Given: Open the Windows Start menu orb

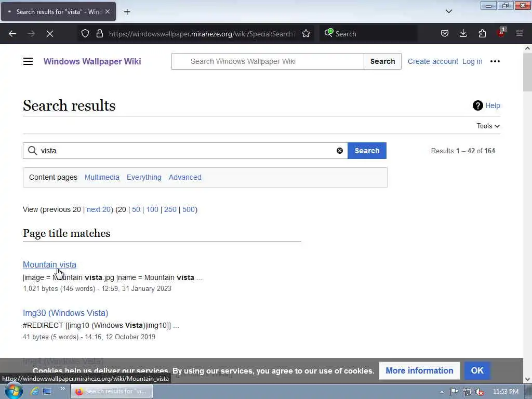Looking at the screenshot, I should pos(14,391).
